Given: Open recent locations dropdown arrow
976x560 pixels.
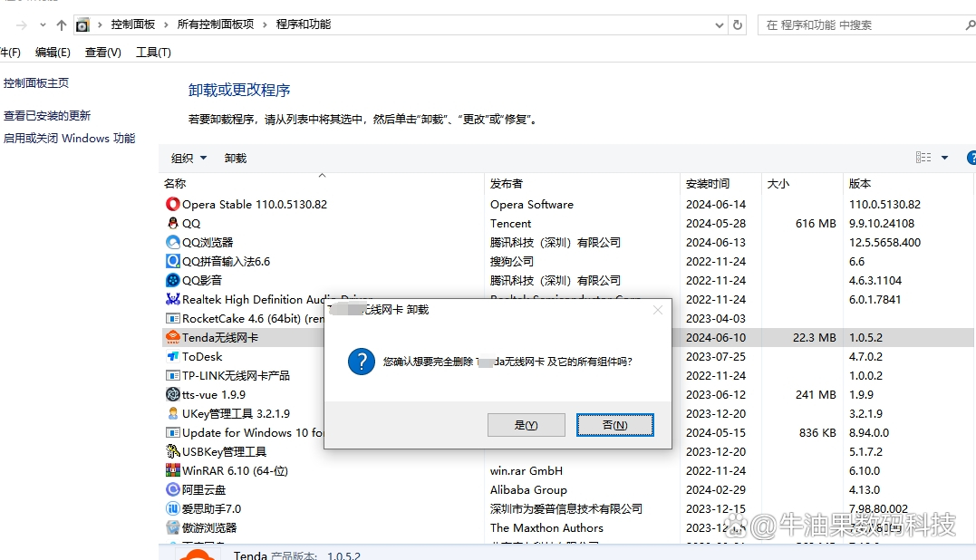Looking at the screenshot, I should 43,24.
